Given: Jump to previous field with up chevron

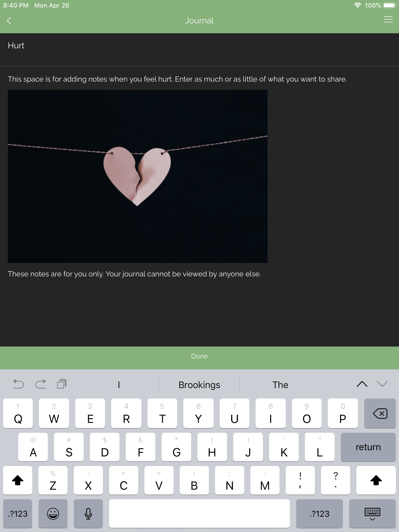Looking at the screenshot, I should pyautogui.click(x=362, y=384).
